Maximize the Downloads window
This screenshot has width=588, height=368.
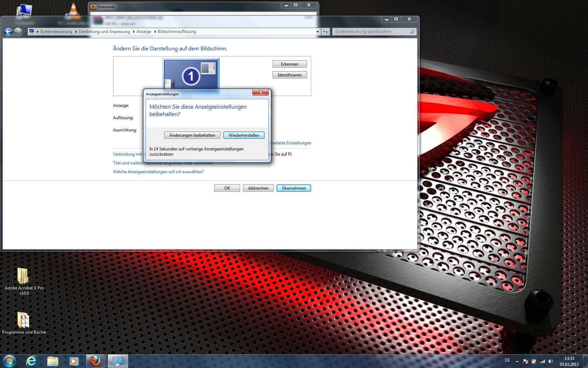pos(296,5)
